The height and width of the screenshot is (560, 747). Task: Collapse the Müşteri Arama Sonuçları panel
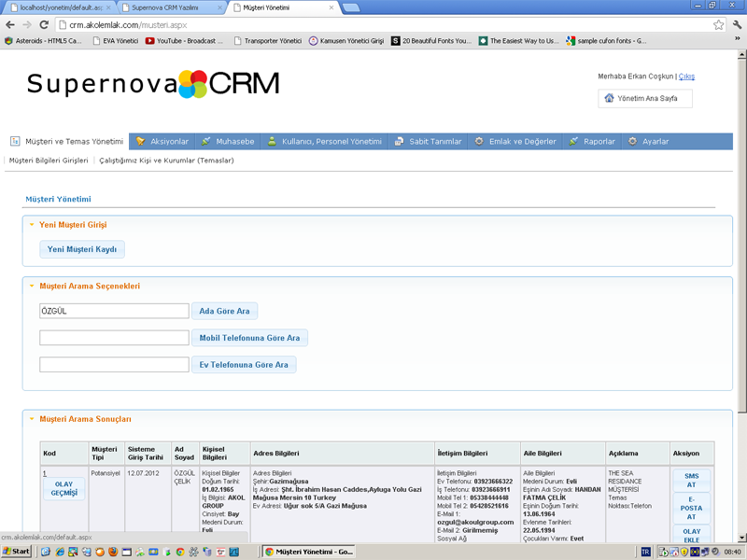tap(32, 419)
